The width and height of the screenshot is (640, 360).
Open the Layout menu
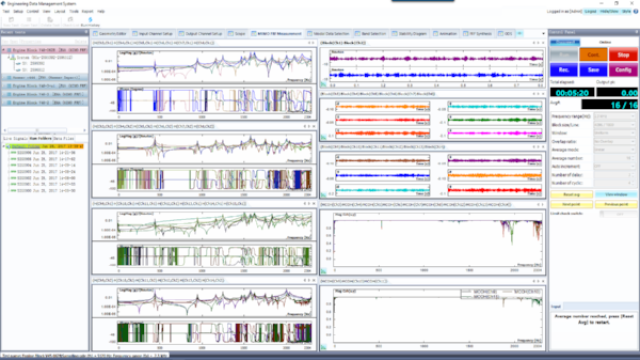(60, 11)
